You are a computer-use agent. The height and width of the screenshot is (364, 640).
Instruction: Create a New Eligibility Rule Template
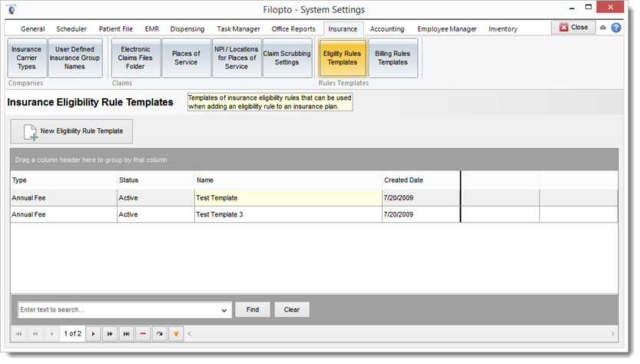[x=71, y=131]
